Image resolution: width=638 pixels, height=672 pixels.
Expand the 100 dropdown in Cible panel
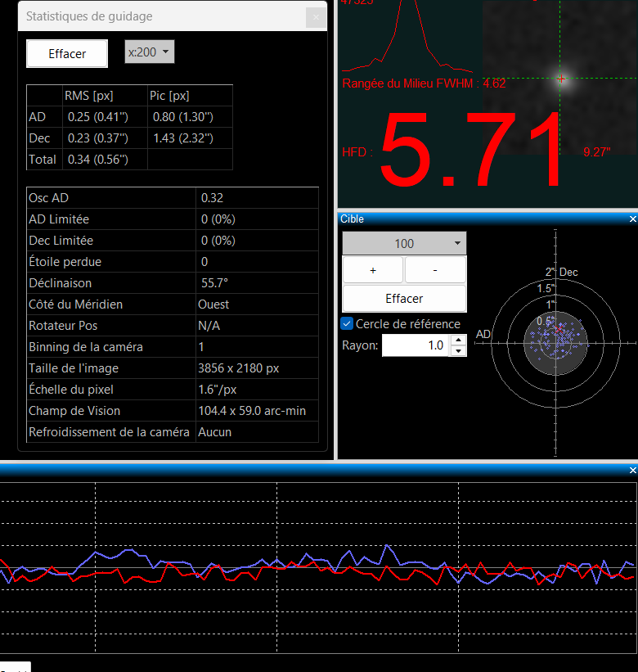pyautogui.click(x=404, y=243)
